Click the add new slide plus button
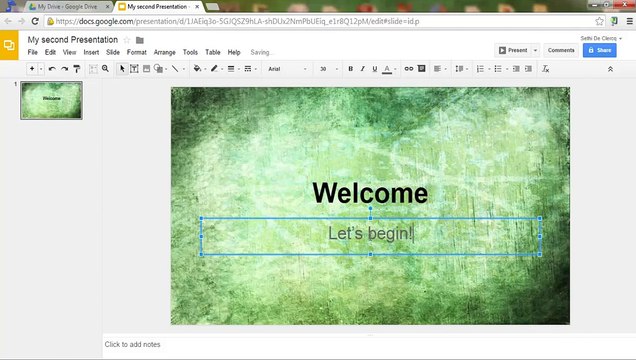Image resolution: width=636 pixels, height=360 pixels. [32, 69]
